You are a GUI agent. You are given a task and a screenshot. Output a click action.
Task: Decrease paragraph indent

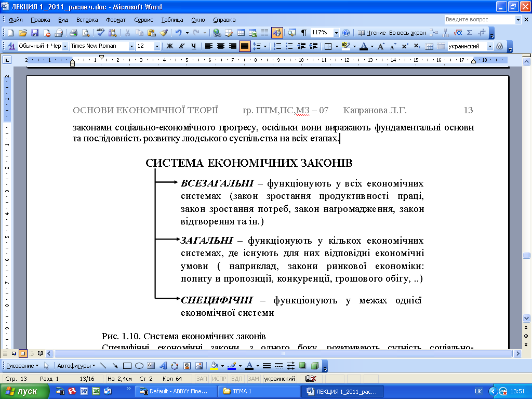pyautogui.click(x=301, y=46)
